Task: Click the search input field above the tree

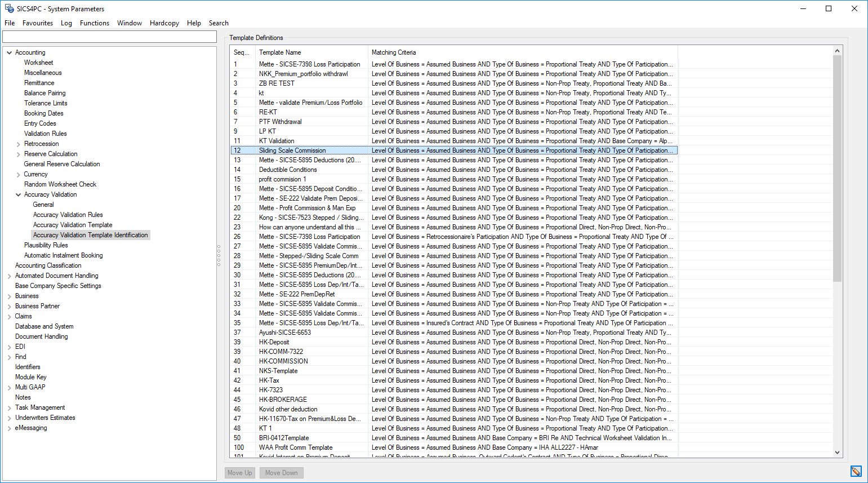Action: point(109,36)
